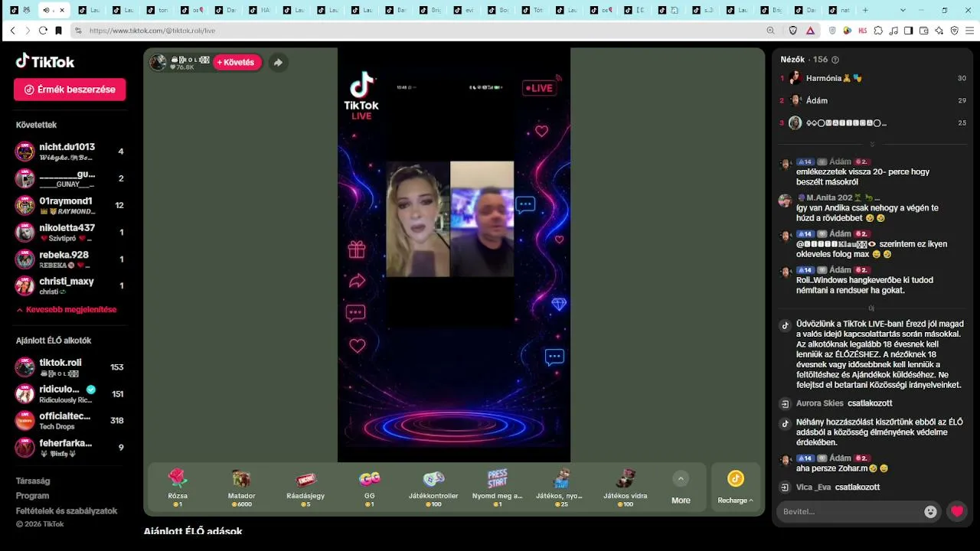The image size is (980, 551).
Task: Open feherfarka... recommended live creator
Action: click(70, 448)
